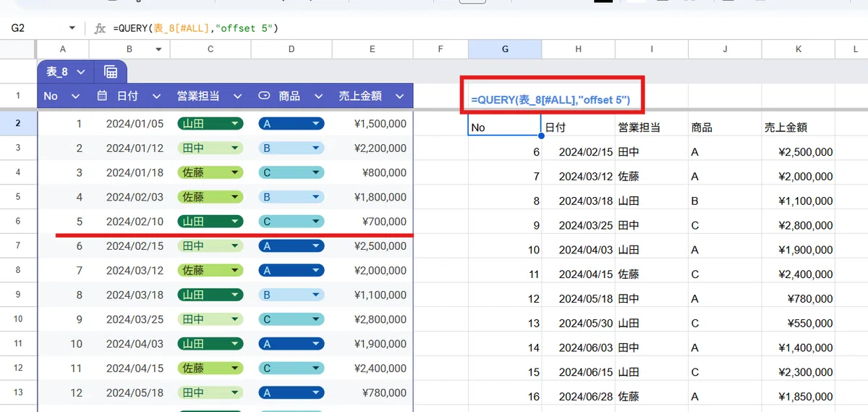Click the fx function icon

coord(100,28)
